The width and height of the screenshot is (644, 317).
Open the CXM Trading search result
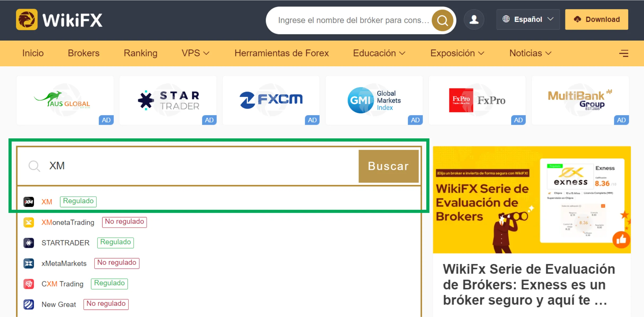[x=219, y=284]
